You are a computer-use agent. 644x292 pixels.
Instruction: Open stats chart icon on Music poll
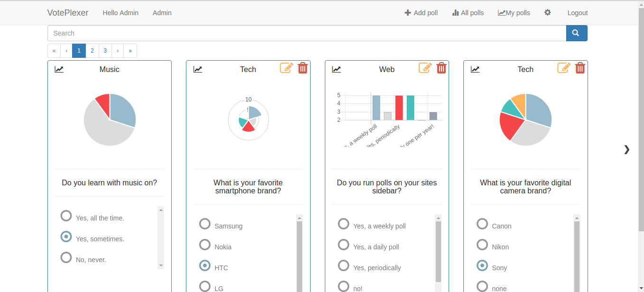click(59, 70)
